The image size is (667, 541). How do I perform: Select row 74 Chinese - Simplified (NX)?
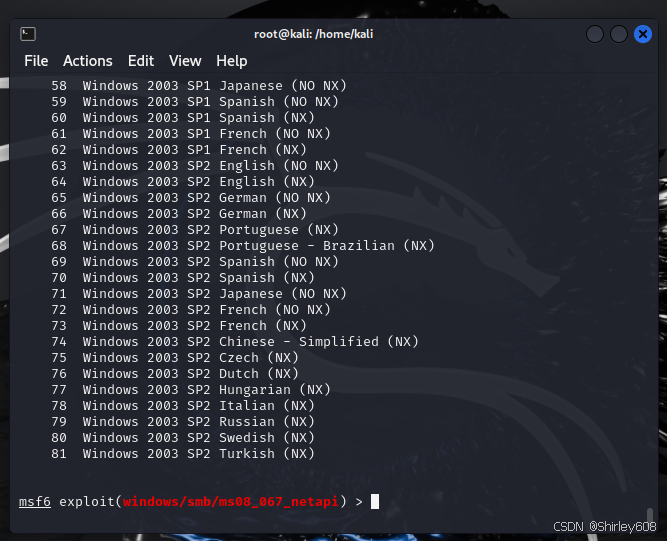tap(235, 342)
